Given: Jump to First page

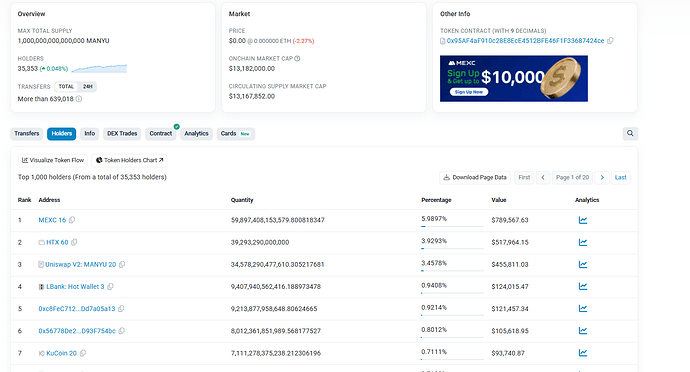Looking at the screenshot, I should 524,177.
